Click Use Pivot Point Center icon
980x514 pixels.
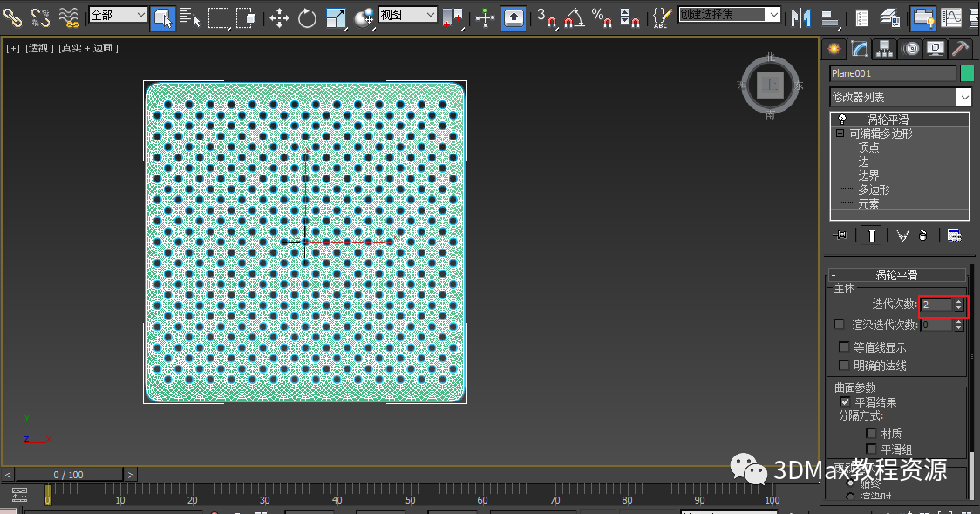point(453,17)
